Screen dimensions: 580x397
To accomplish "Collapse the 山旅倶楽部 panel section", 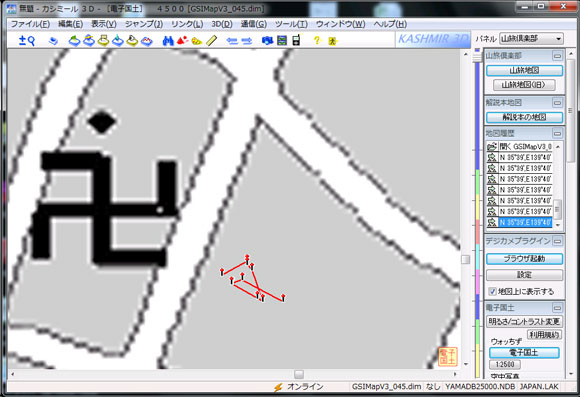I will 557,56.
